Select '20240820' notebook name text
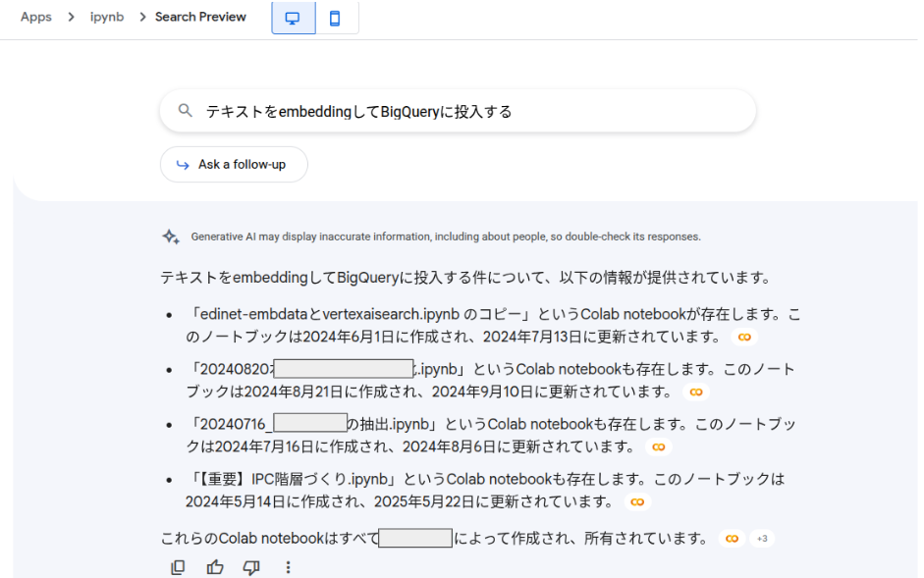924x578 pixels. [x=235, y=369]
